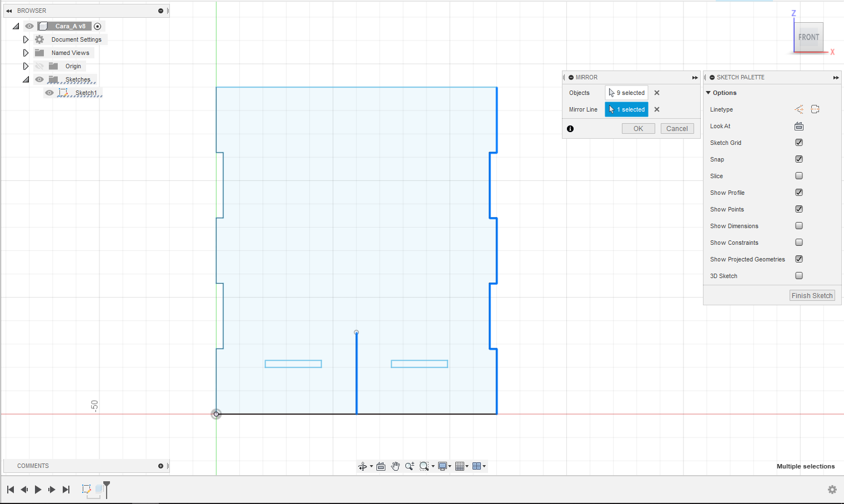Clear the Mirror Line selection
Viewport: 844px width, 504px height.
[x=657, y=109]
